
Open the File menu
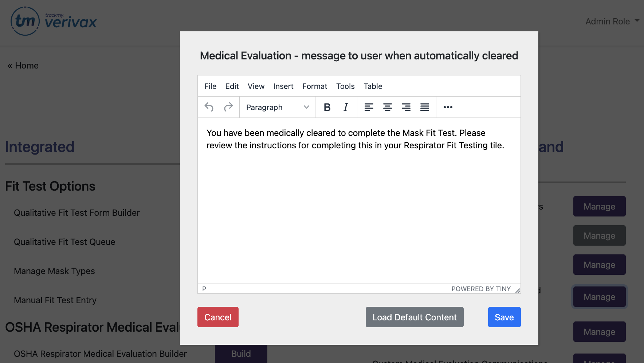pyautogui.click(x=210, y=86)
